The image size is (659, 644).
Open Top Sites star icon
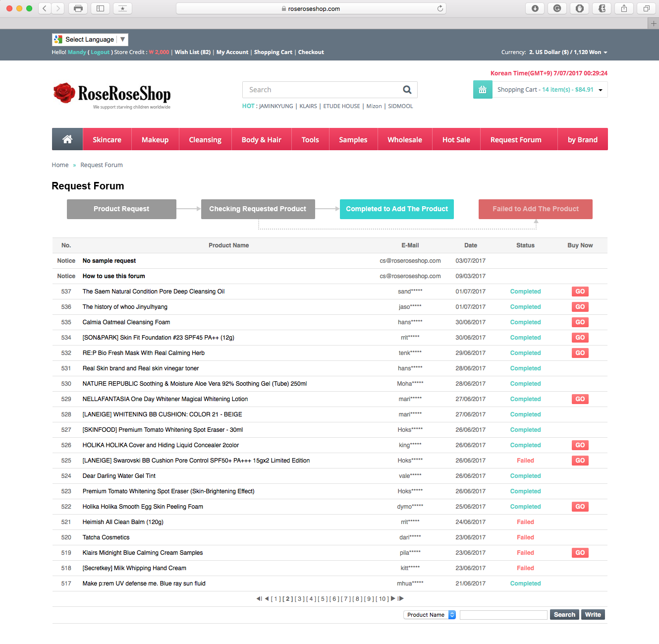pyautogui.click(x=122, y=8)
